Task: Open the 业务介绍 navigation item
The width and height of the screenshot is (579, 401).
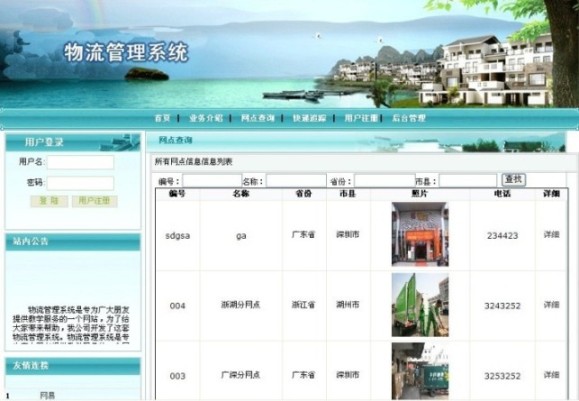Action: tap(206, 118)
